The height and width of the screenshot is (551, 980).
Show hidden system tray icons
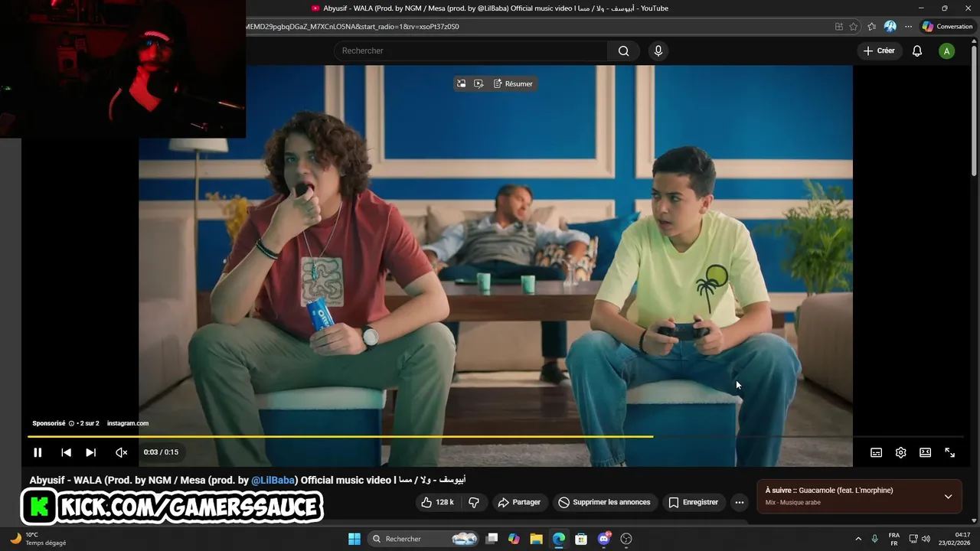pyautogui.click(x=857, y=539)
